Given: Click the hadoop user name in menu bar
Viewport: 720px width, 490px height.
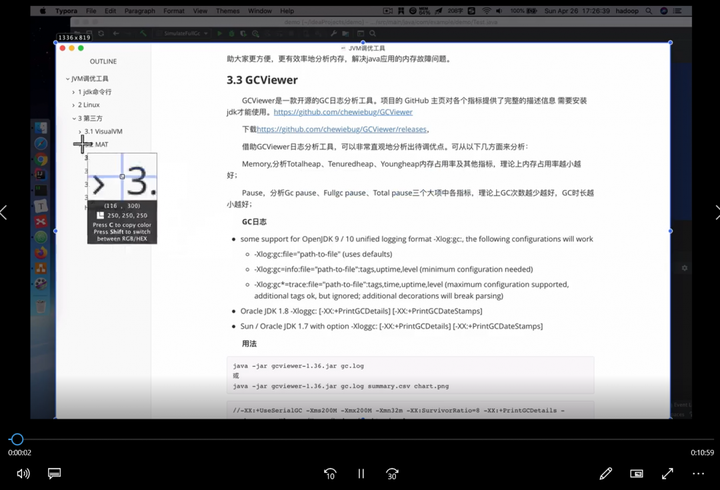Looking at the screenshot, I should click(627, 11).
